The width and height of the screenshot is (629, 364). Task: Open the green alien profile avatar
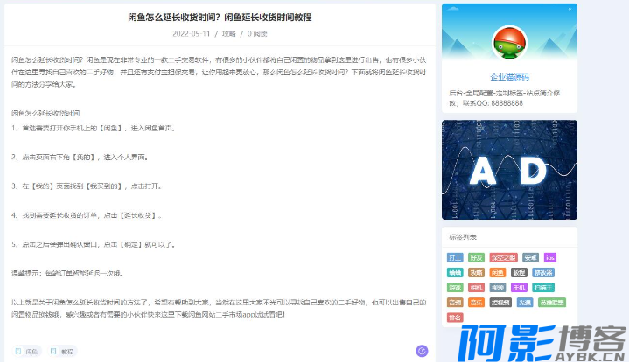(509, 43)
